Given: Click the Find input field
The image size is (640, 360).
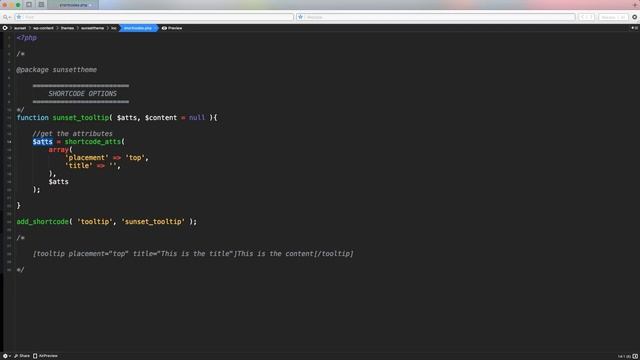Looking at the screenshot, I should (154, 17).
